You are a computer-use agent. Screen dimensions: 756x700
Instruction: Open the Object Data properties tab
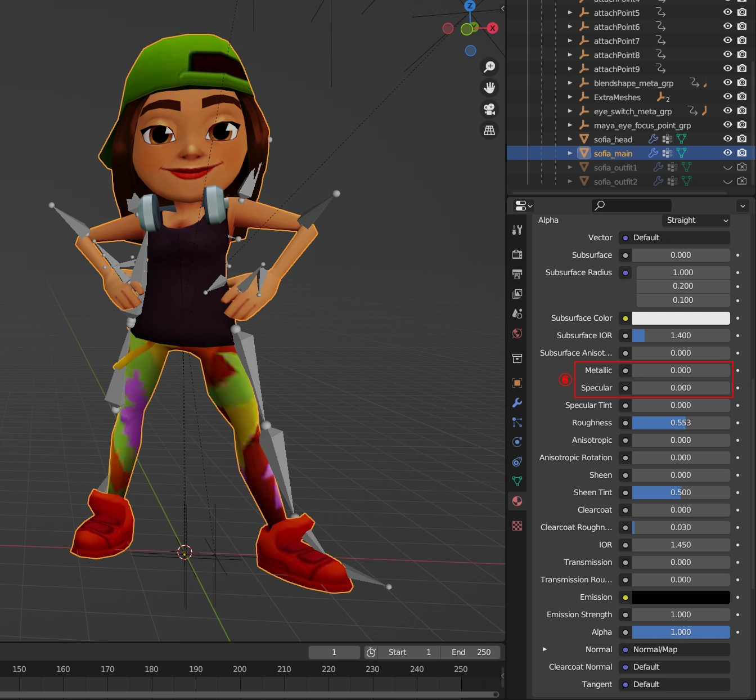[517, 481]
